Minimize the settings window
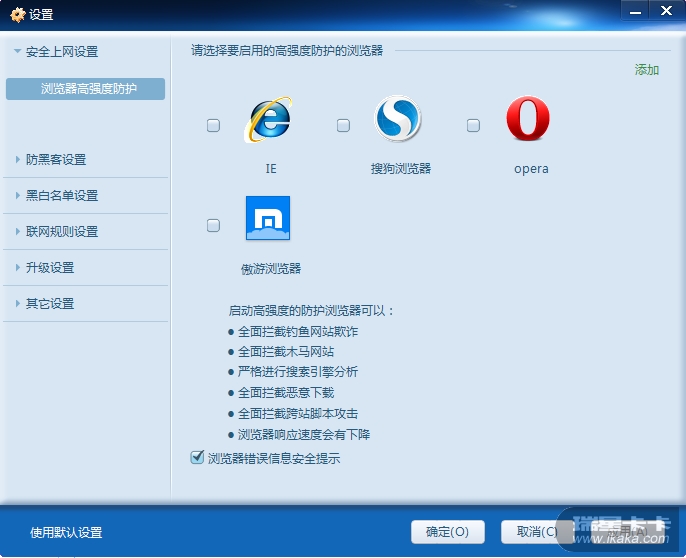The width and height of the screenshot is (686, 558). pos(635,11)
